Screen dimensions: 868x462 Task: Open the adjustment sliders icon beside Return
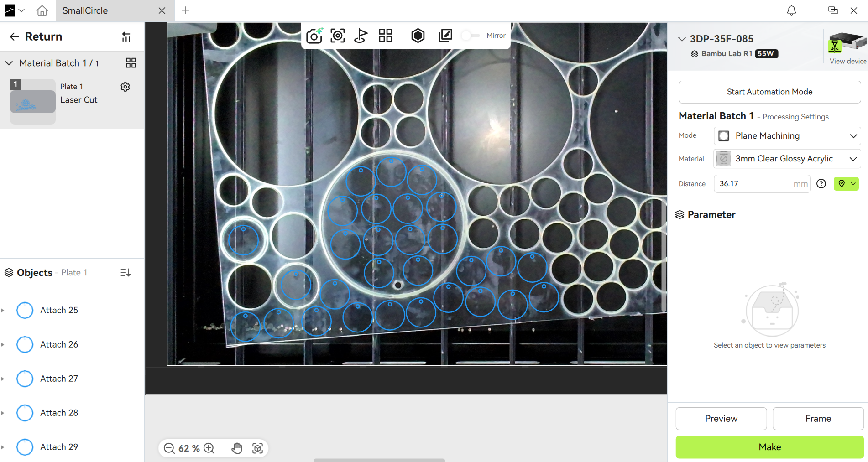pyautogui.click(x=126, y=37)
